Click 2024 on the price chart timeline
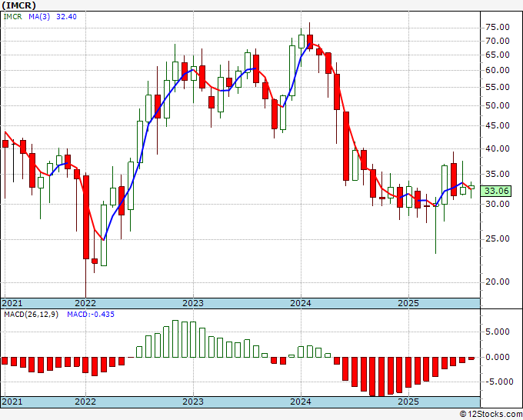 [301, 303]
